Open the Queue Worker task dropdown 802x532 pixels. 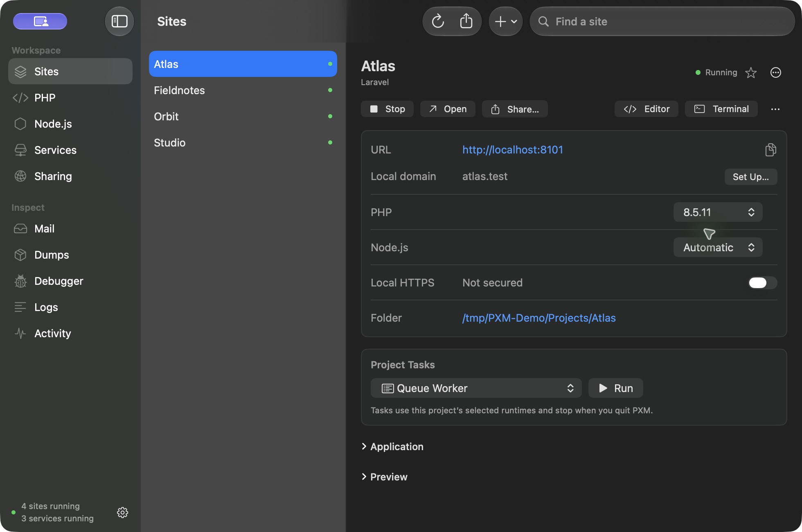[476, 388]
